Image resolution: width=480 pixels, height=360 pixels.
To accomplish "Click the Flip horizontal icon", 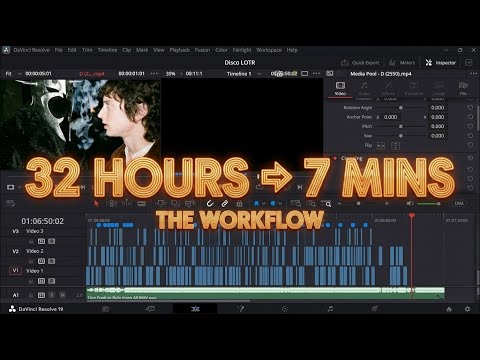I will pos(381,146).
